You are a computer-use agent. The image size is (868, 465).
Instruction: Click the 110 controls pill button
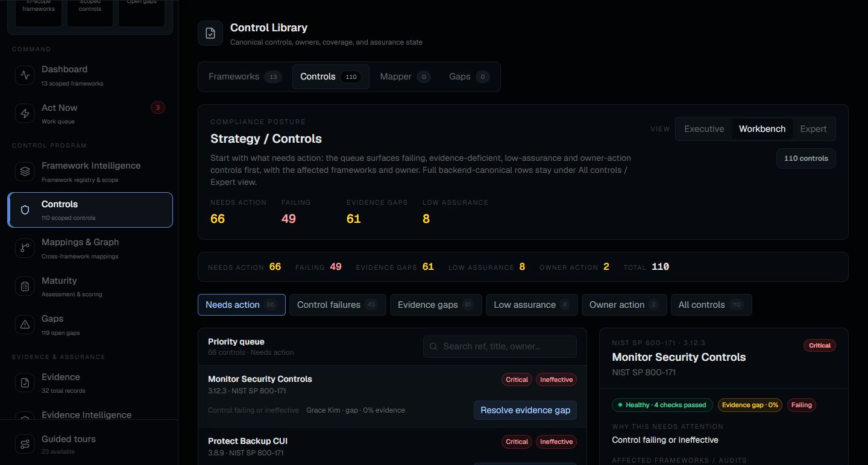coord(806,158)
